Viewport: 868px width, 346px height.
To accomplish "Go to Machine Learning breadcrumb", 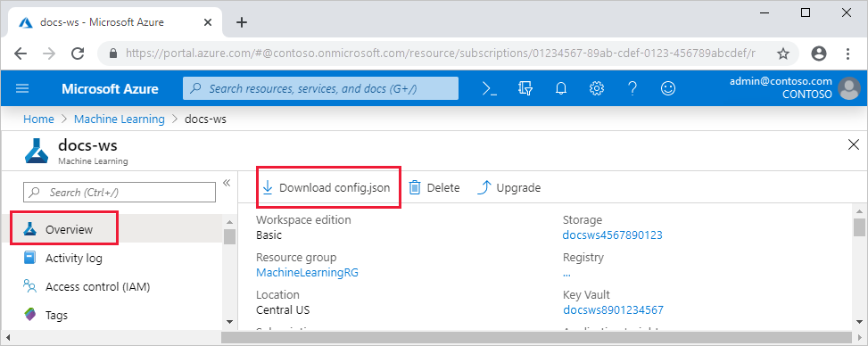I will (x=119, y=119).
